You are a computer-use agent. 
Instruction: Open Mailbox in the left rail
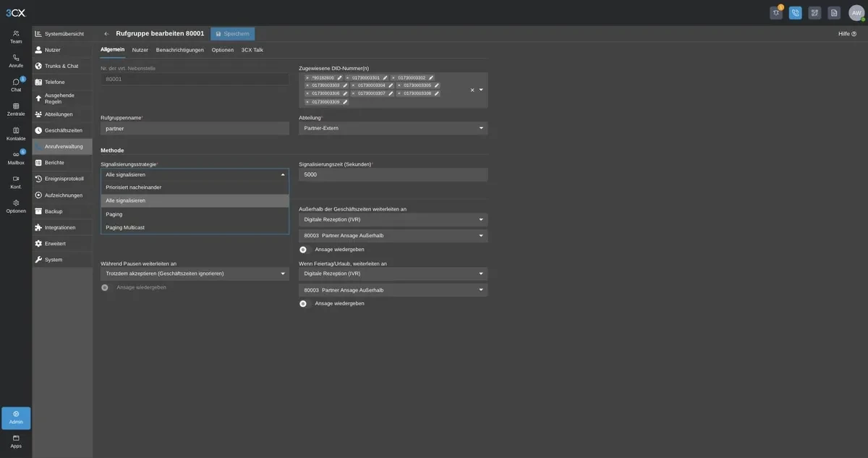click(x=16, y=158)
